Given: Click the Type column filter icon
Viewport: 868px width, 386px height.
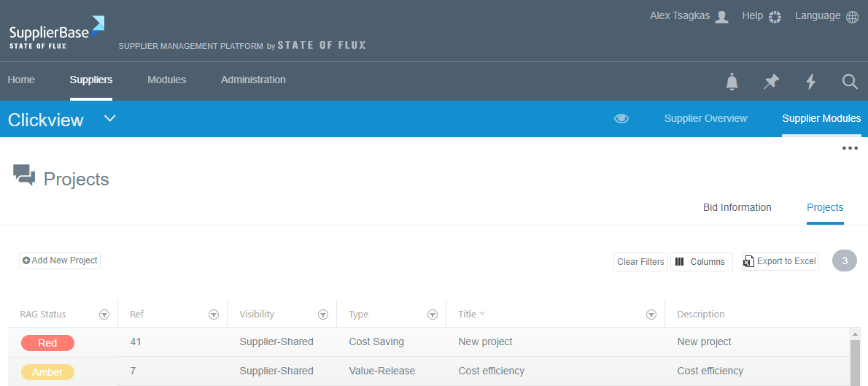Looking at the screenshot, I should 433,314.
